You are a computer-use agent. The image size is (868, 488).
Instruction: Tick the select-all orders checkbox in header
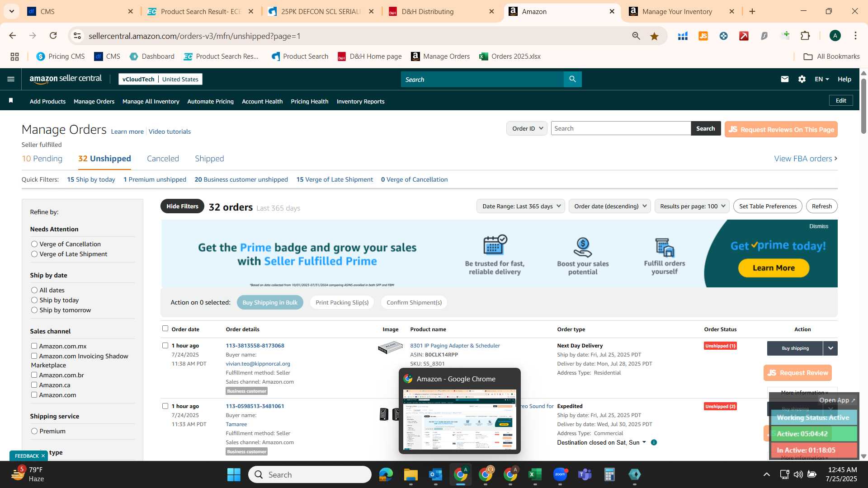165,328
